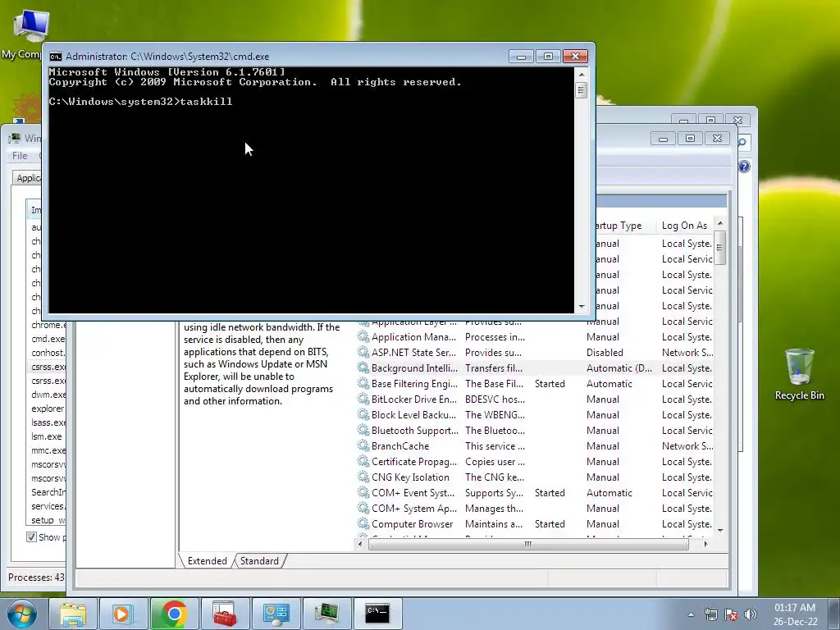Switch to Task Manager taskbar icon

[x=326, y=614]
